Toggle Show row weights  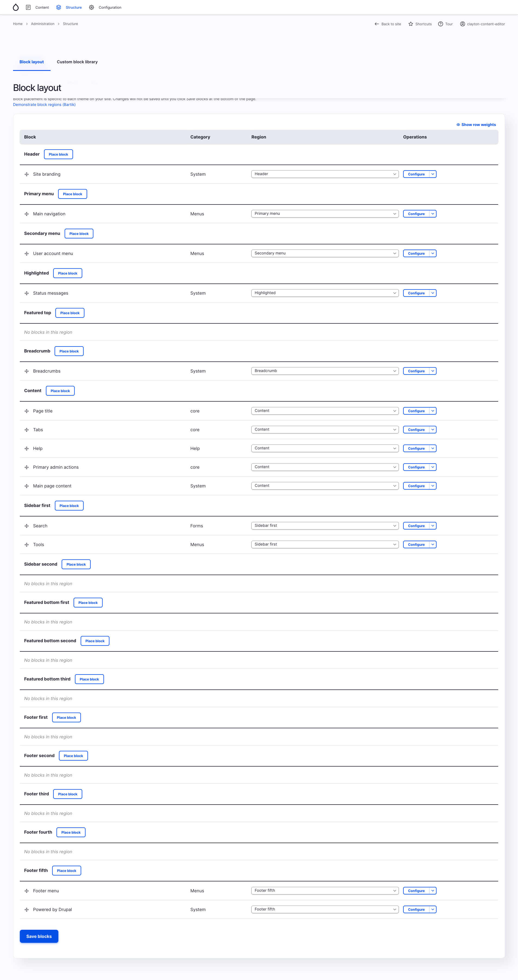point(476,125)
